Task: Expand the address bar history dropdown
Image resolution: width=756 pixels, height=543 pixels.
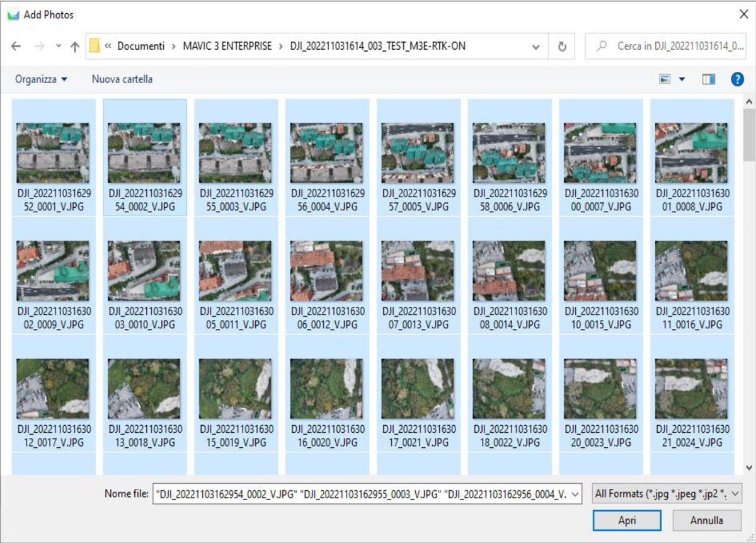Action: click(x=536, y=45)
